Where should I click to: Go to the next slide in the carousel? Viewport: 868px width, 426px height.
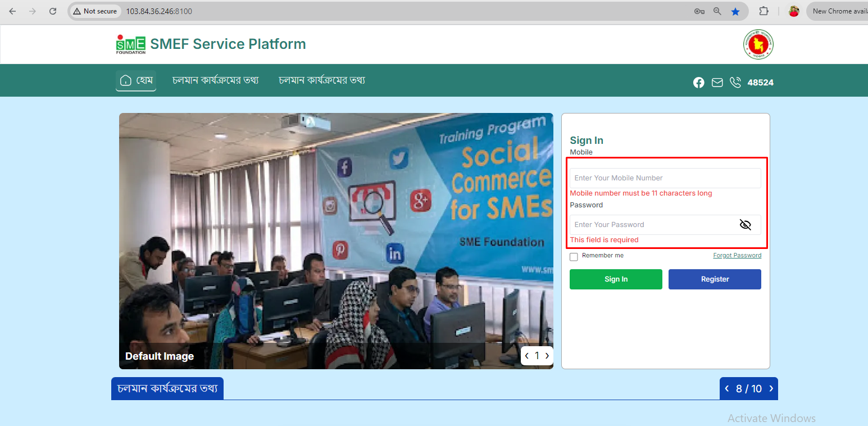point(547,356)
